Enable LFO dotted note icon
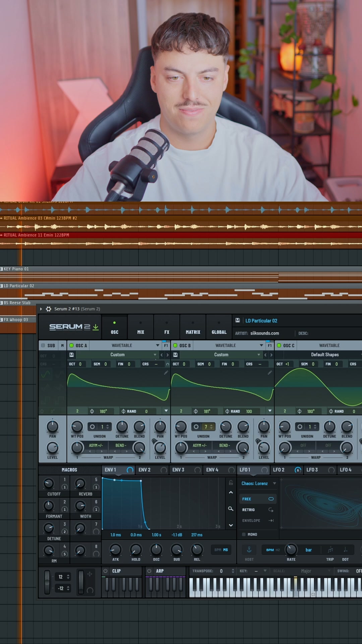362x644 pixels. coord(345,550)
